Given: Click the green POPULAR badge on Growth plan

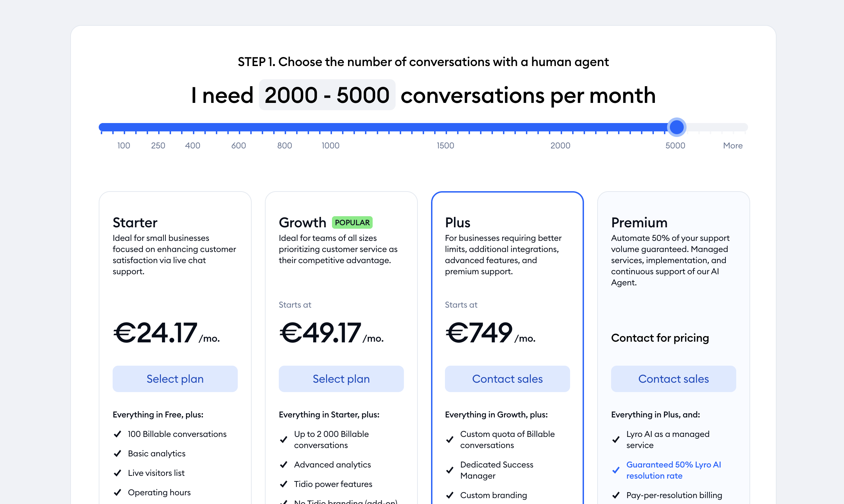Looking at the screenshot, I should [x=352, y=222].
